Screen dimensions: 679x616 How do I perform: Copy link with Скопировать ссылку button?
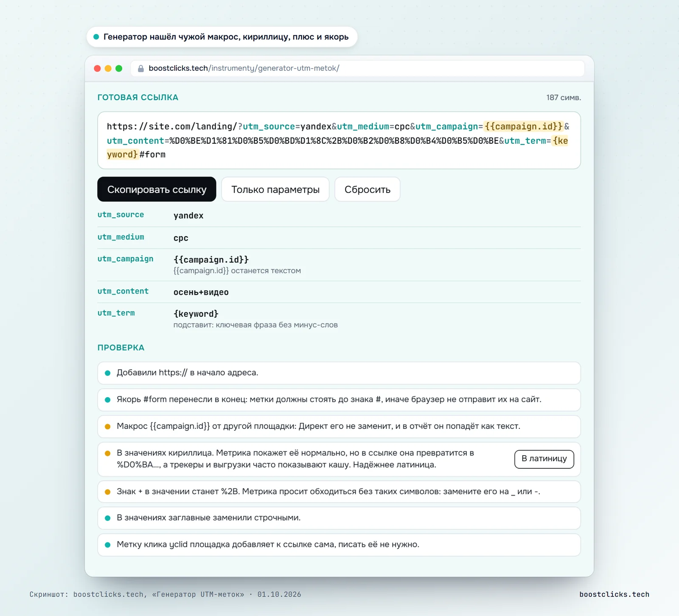point(157,189)
